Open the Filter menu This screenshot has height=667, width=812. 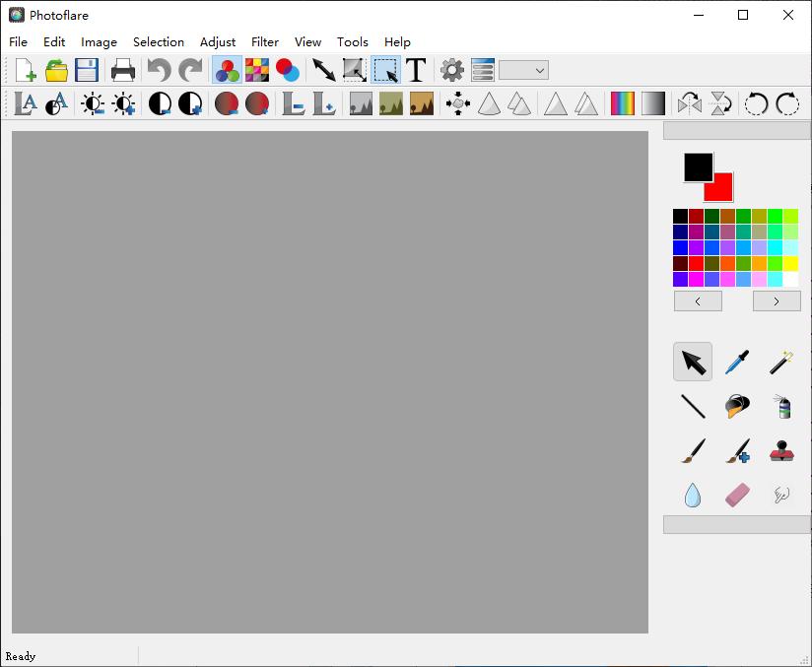[265, 42]
